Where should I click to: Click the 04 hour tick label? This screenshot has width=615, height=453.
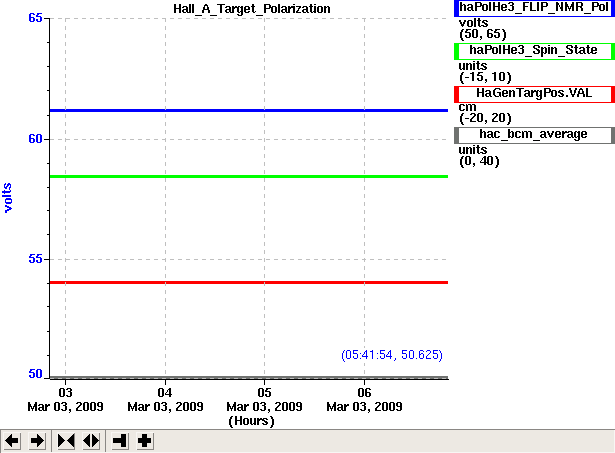[165, 393]
